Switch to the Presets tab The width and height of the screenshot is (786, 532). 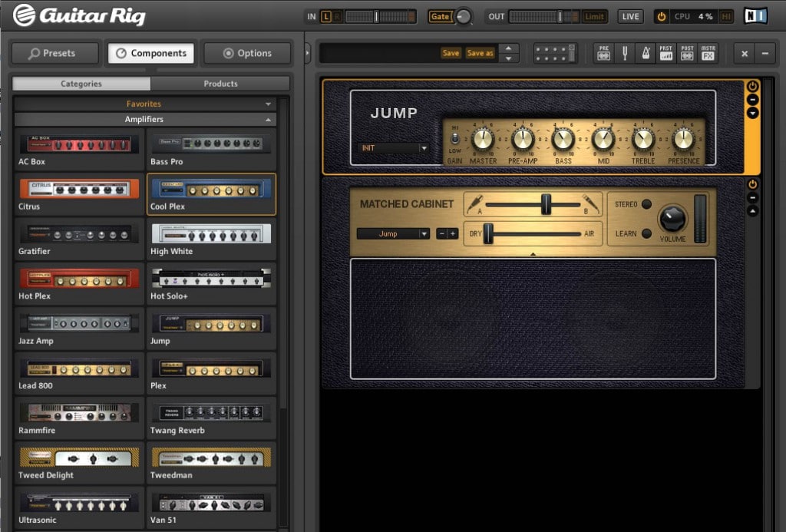point(55,53)
